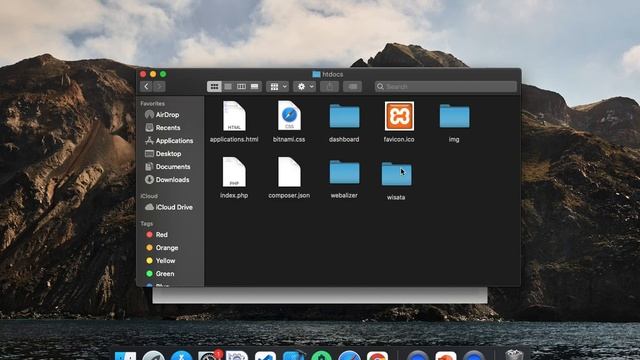The width and height of the screenshot is (640, 360).
Task: Click the Share toolbar button
Action: [329, 87]
